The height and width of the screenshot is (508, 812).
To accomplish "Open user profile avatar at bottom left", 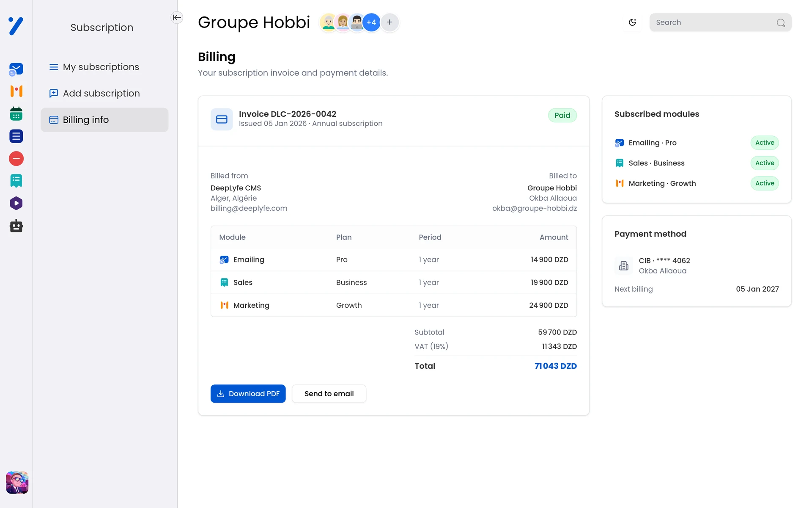I will click(17, 483).
